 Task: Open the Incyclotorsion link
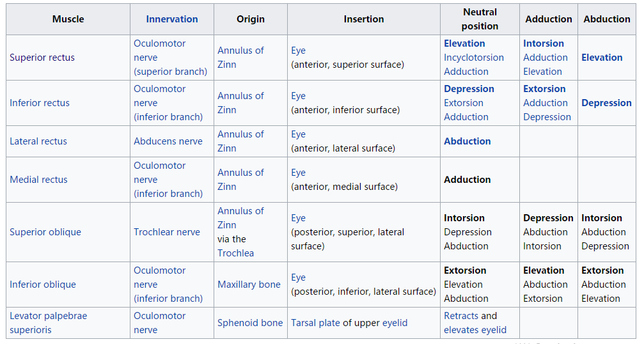474,58
